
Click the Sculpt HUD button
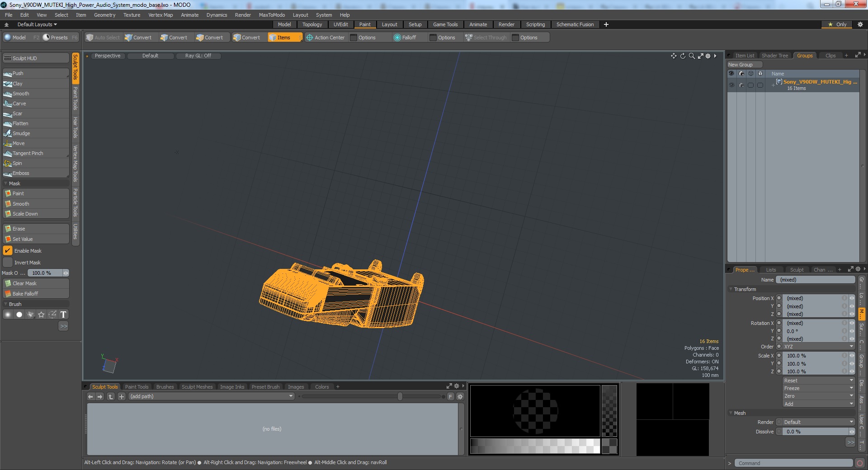pyautogui.click(x=35, y=58)
